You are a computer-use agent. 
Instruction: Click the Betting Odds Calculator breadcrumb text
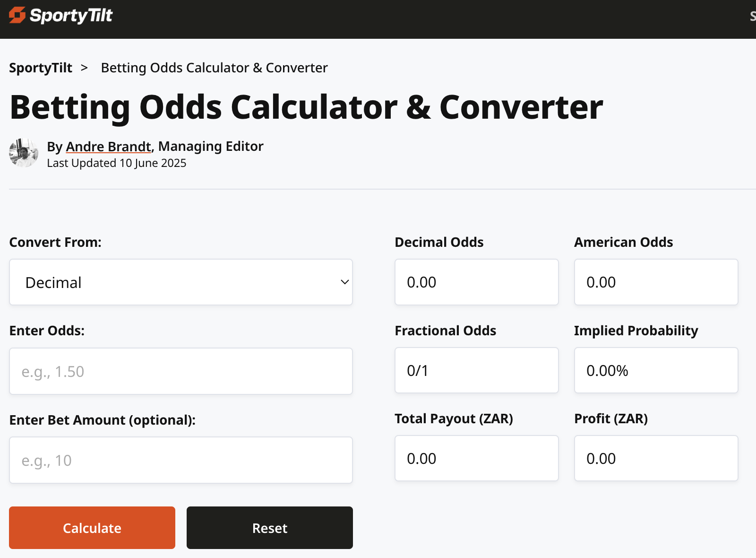click(x=214, y=68)
